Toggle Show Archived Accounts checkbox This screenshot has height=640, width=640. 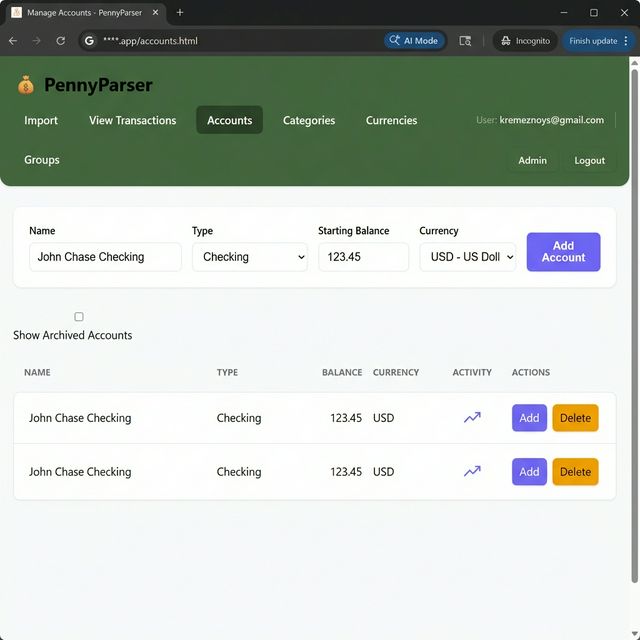pos(79,317)
